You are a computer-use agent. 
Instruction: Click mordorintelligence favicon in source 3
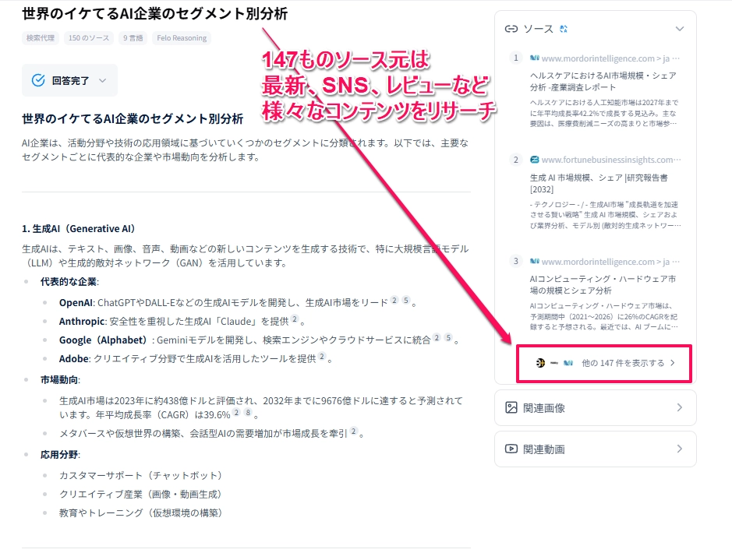535,261
